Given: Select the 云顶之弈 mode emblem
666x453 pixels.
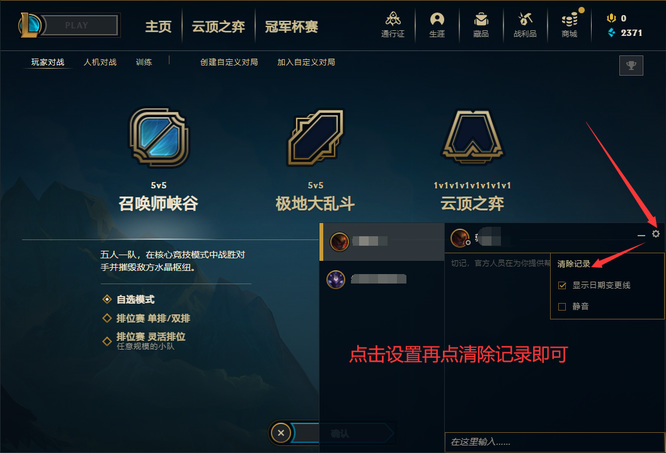Looking at the screenshot, I should (472, 137).
